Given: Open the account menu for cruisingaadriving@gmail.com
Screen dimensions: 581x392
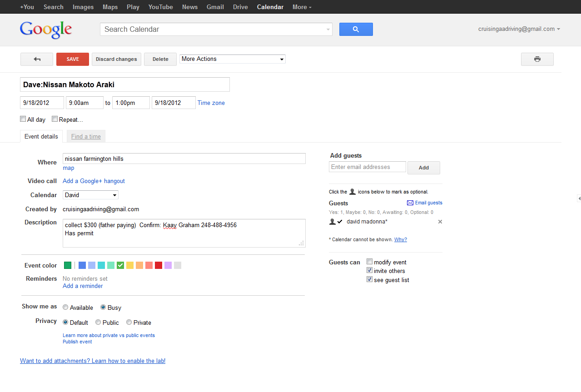Looking at the screenshot, I should tap(519, 29).
